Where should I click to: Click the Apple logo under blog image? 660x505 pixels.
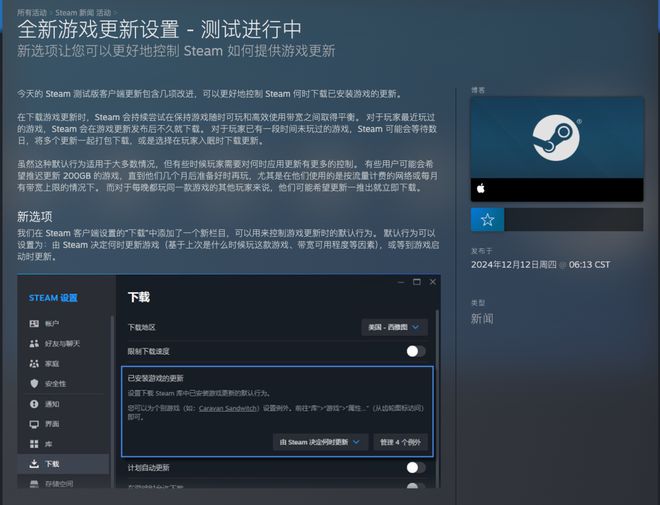(x=481, y=189)
